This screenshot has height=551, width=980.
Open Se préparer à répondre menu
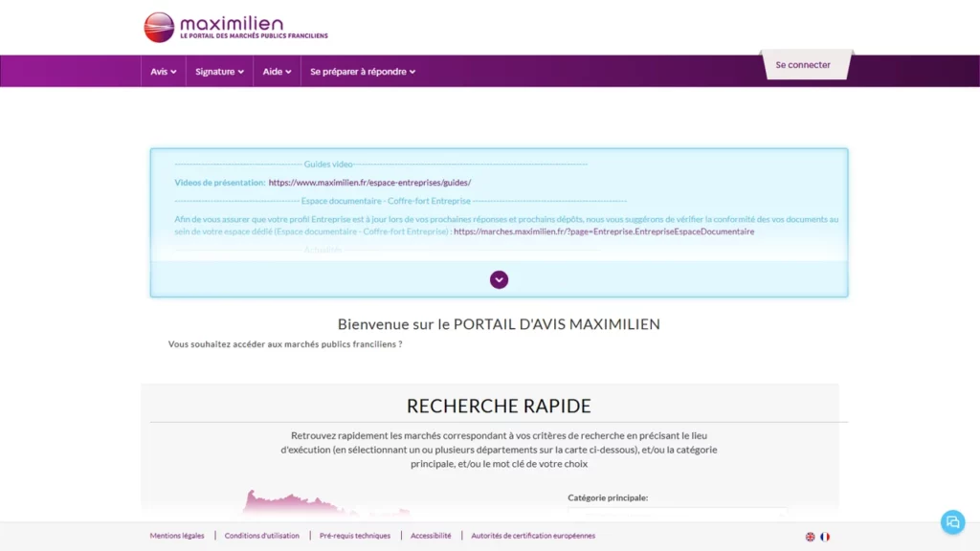point(363,71)
